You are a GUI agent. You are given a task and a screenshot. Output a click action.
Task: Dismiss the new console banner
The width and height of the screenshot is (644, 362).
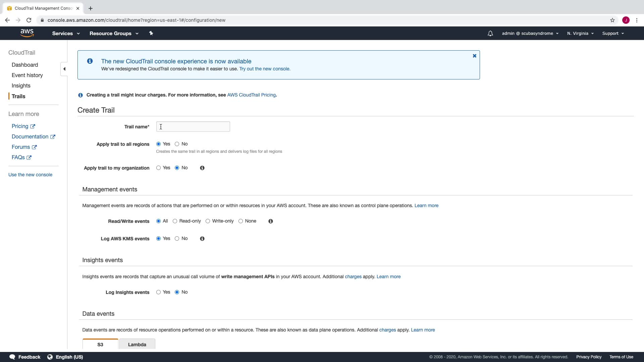pos(474,56)
